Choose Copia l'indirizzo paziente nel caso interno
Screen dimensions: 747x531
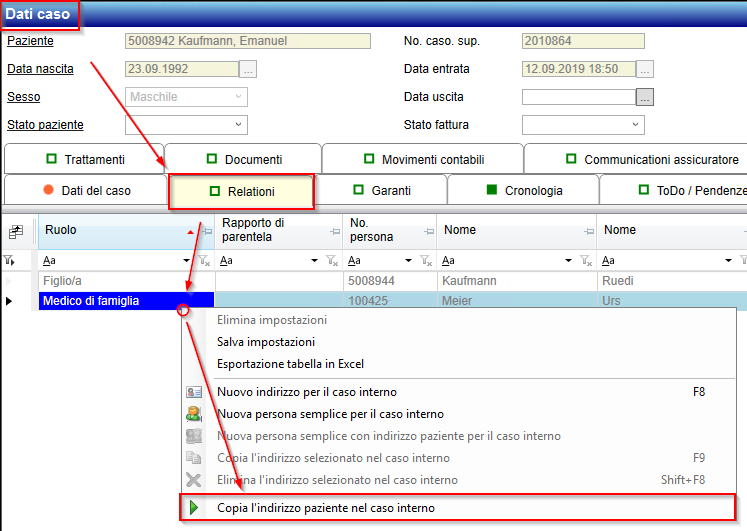click(x=458, y=508)
